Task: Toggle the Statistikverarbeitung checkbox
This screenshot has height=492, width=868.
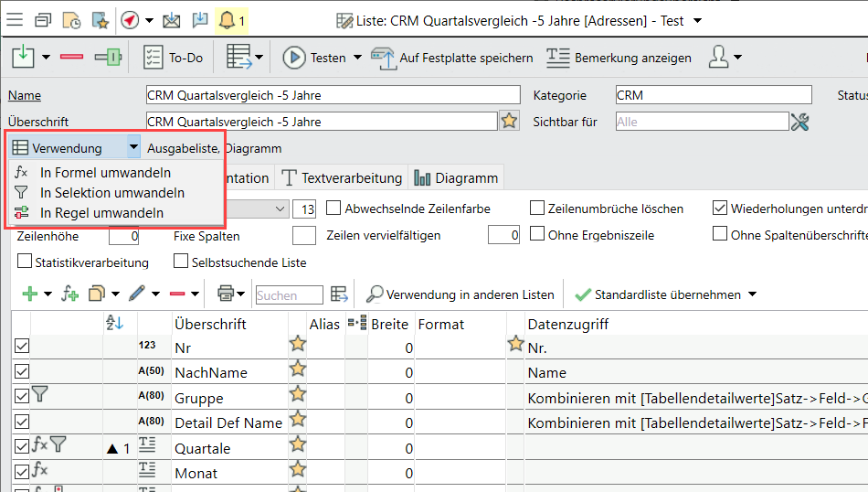Action: click(x=24, y=262)
